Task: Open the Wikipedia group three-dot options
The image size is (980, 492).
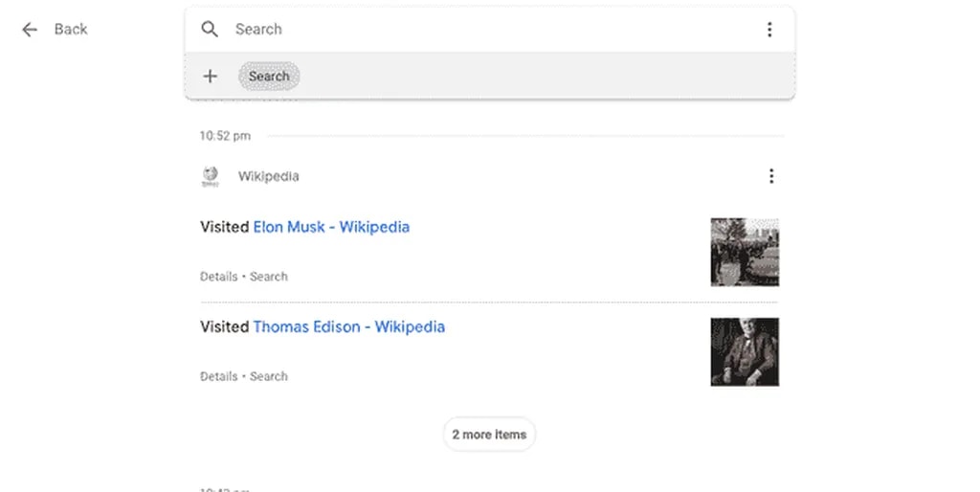Action: click(x=771, y=176)
